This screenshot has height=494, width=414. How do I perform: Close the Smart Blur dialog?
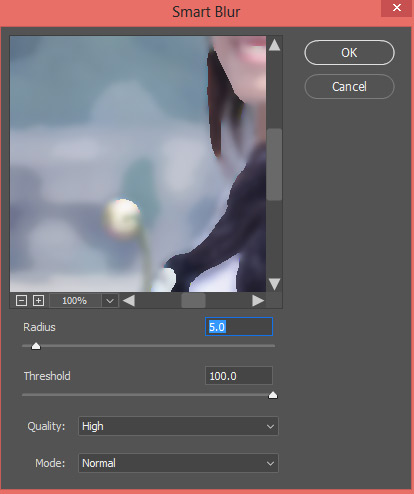(397, 8)
